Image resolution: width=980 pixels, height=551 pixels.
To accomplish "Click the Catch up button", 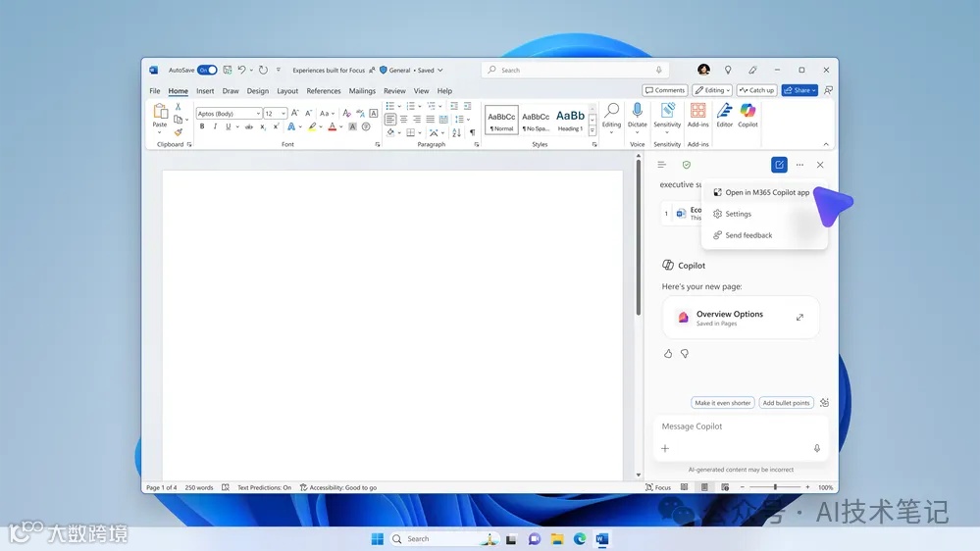I will tap(756, 90).
